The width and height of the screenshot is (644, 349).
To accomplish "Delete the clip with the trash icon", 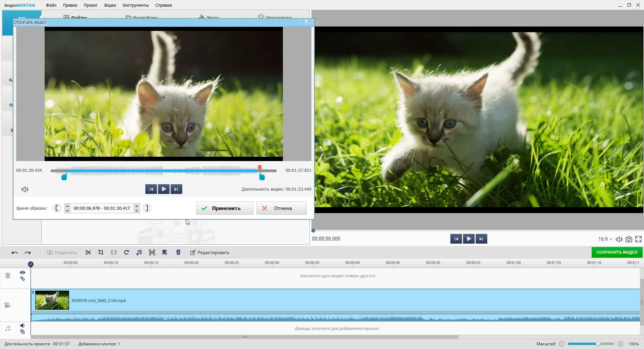I will [178, 252].
